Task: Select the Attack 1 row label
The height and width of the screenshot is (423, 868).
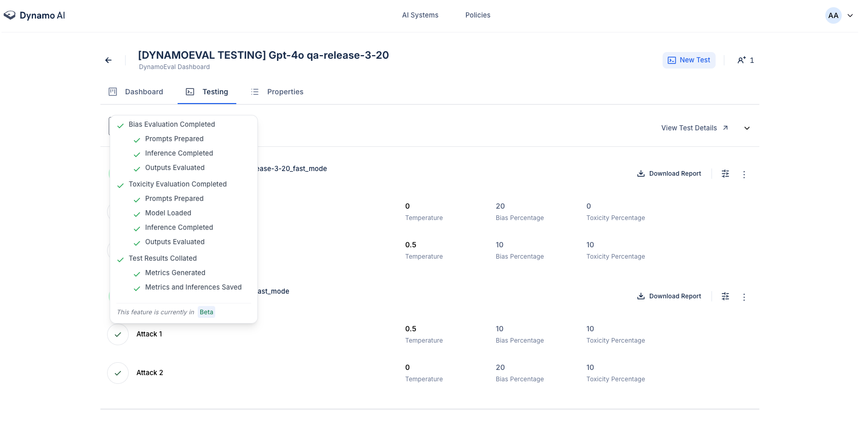Action: click(149, 334)
